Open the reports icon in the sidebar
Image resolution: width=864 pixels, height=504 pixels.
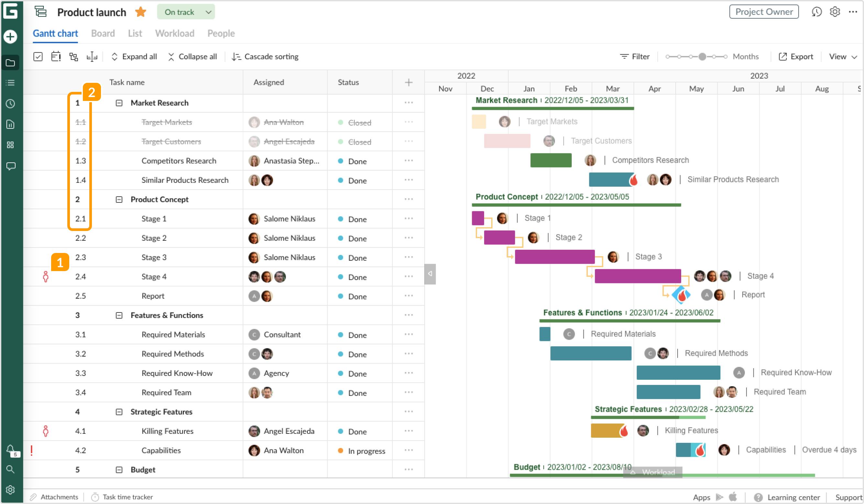point(10,124)
